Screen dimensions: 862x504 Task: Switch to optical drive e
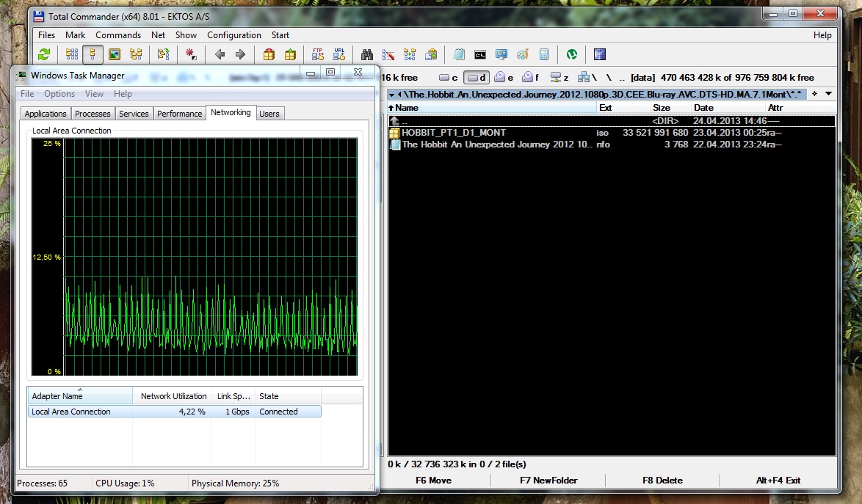(x=504, y=78)
